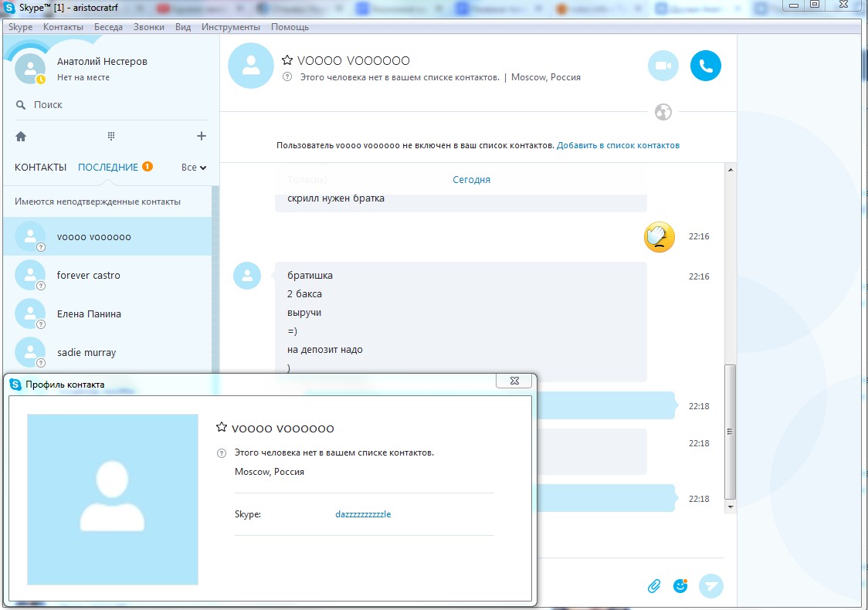Screen dimensions: 868x610
Task: Open the dazzzzzzzzzzle Skype name link
Action: coord(363,514)
